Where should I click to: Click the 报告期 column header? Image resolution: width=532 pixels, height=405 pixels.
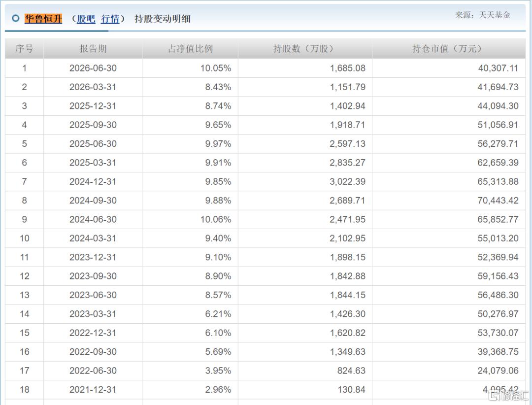pyautogui.click(x=93, y=49)
